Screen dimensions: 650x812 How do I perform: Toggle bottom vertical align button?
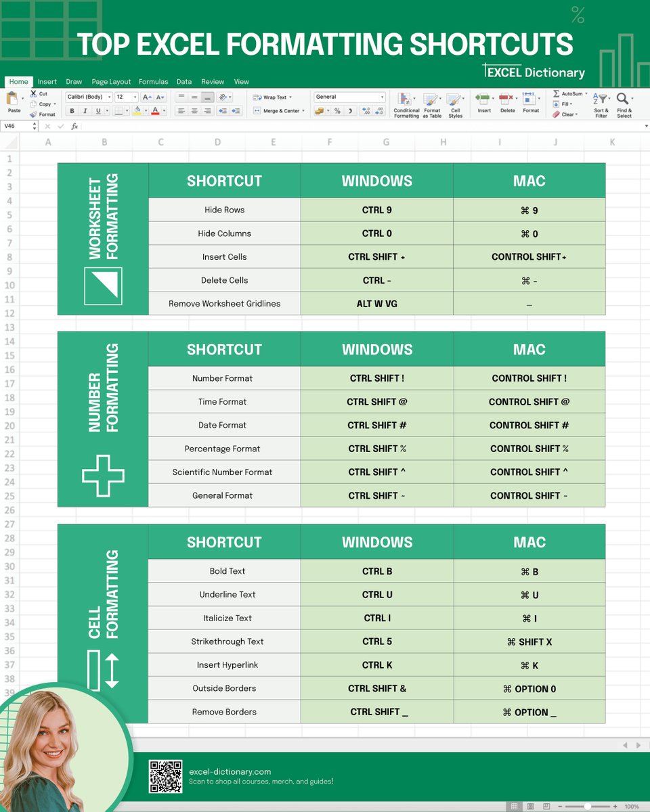208,97
